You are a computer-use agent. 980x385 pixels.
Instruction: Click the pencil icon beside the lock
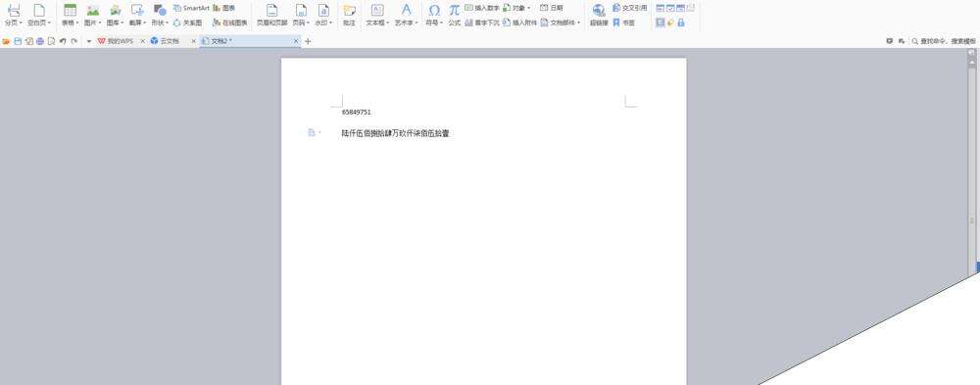(670, 23)
